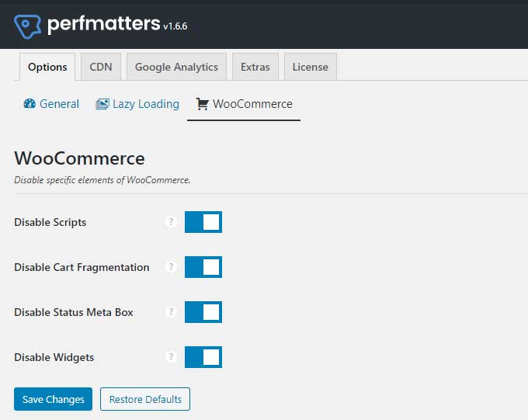The image size is (528, 420).
Task: Switch to the Options tab
Action: [47, 67]
